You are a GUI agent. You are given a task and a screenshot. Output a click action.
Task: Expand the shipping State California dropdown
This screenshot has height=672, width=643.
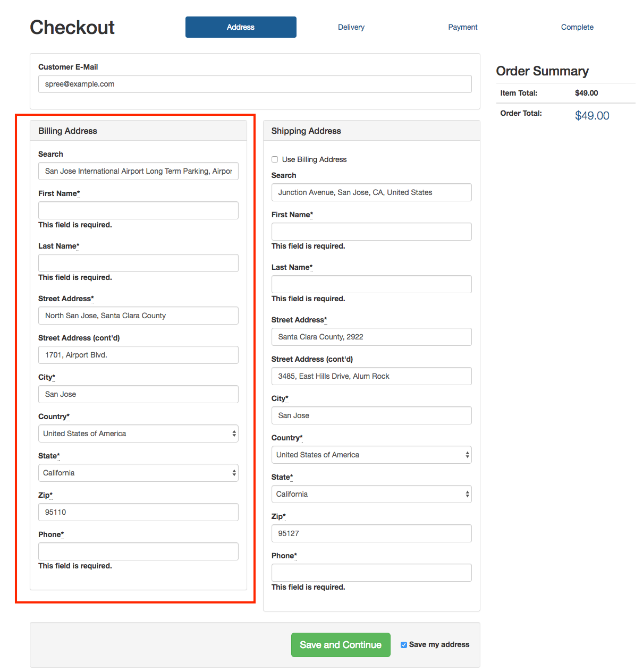[371, 494]
